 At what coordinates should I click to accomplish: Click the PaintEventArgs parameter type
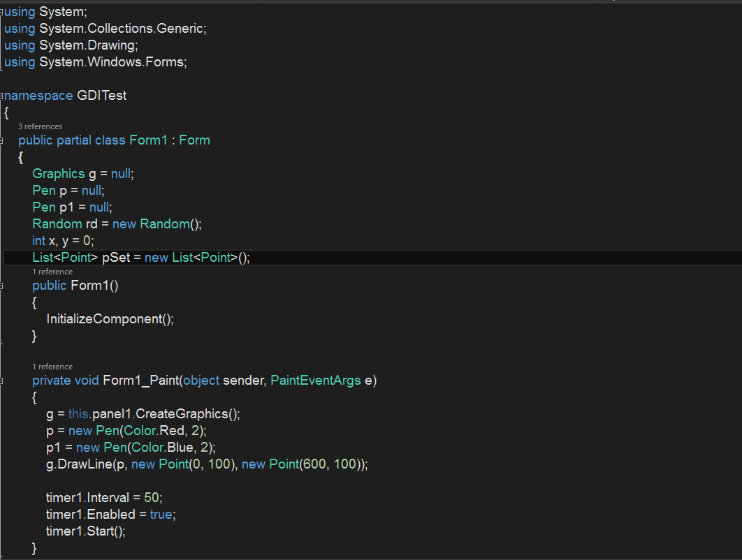[314, 380]
